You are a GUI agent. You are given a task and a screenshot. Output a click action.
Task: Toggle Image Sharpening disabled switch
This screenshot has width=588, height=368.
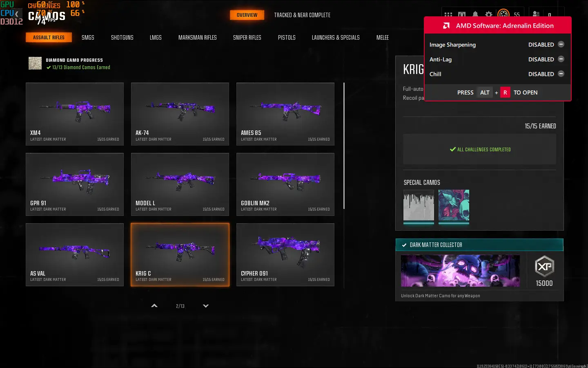[561, 45]
